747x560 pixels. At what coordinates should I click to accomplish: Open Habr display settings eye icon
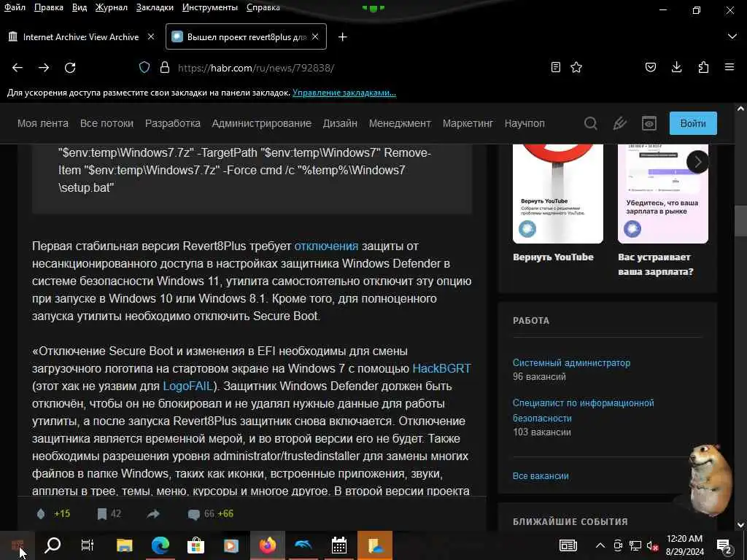tap(649, 123)
